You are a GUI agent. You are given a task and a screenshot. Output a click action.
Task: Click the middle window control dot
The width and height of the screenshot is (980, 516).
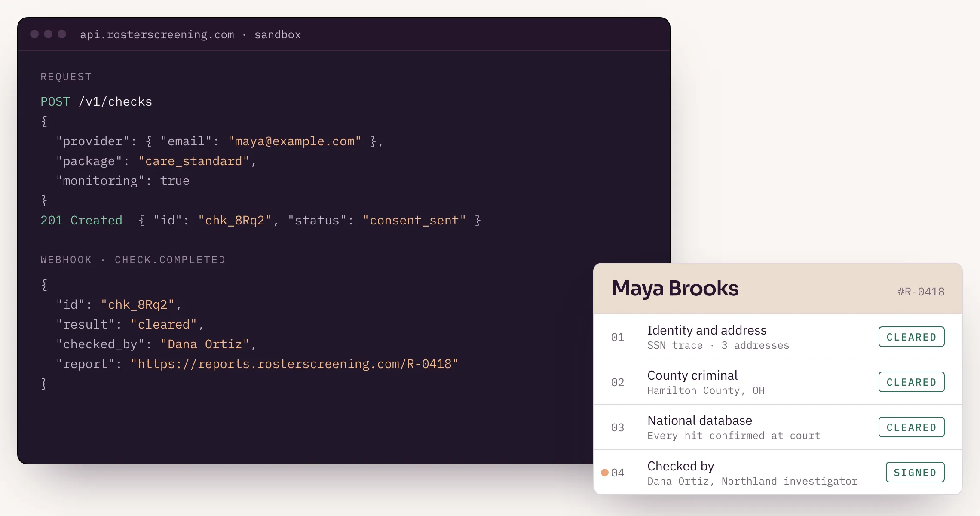(48, 34)
